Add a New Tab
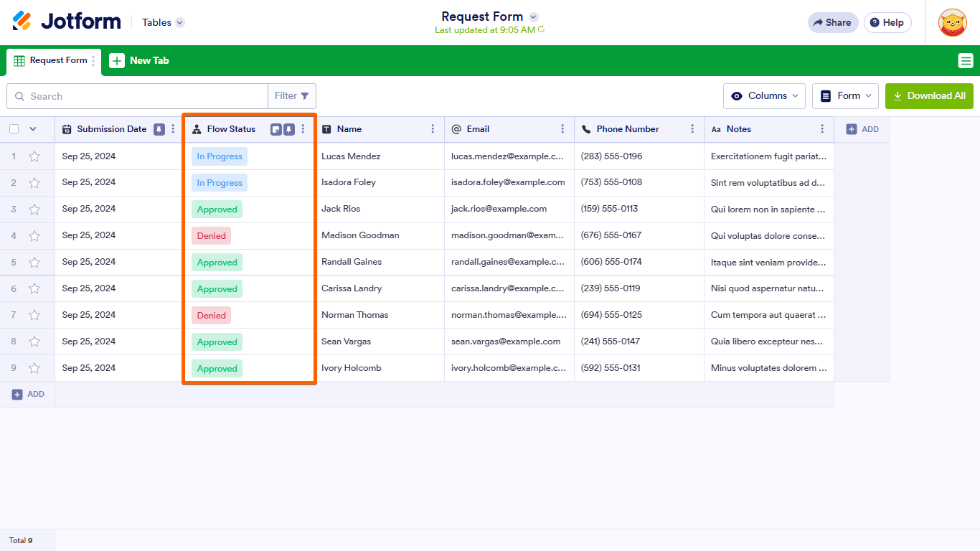The height and width of the screenshot is (551, 980). tap(139, 61)
